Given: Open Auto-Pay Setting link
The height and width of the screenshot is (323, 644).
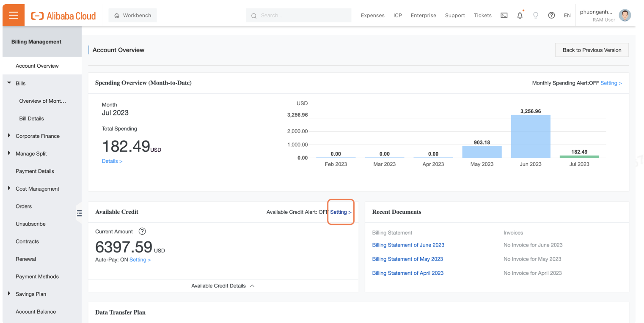Looking at the screenshot, I should pos(140,260).
